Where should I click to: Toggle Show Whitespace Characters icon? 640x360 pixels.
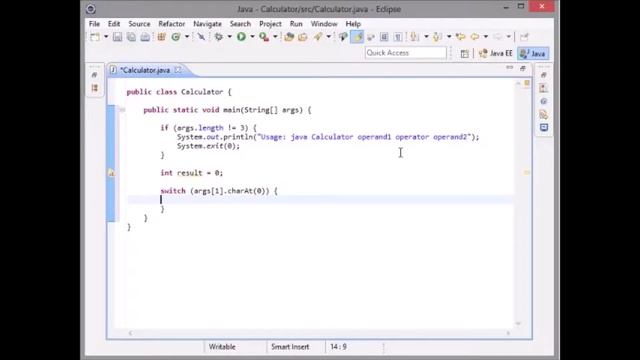[x=398, y=37]
